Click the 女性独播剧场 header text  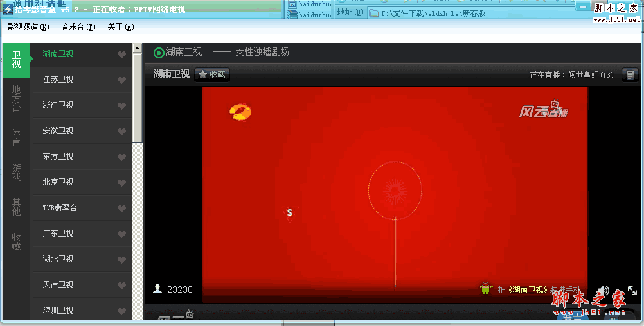tap(262, 52)
